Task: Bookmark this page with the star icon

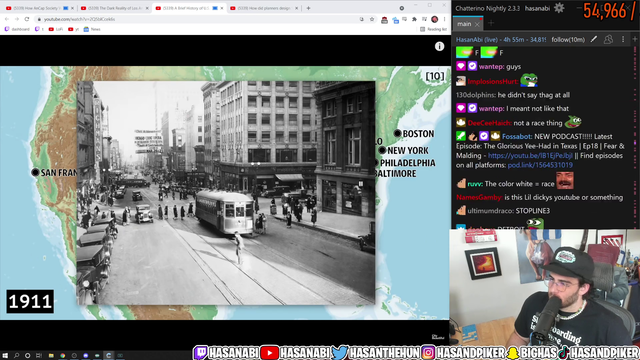Action: (x=372, y=19)
